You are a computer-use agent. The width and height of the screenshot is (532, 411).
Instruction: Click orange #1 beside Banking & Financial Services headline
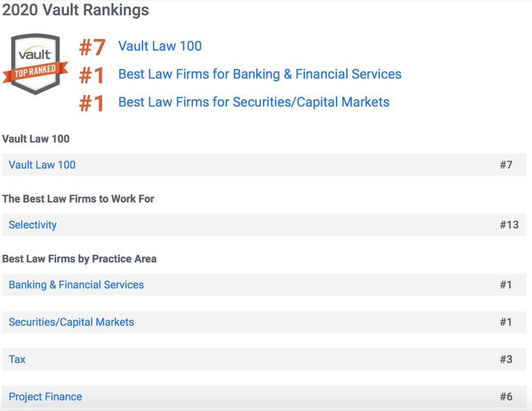[x=92, y=75]
